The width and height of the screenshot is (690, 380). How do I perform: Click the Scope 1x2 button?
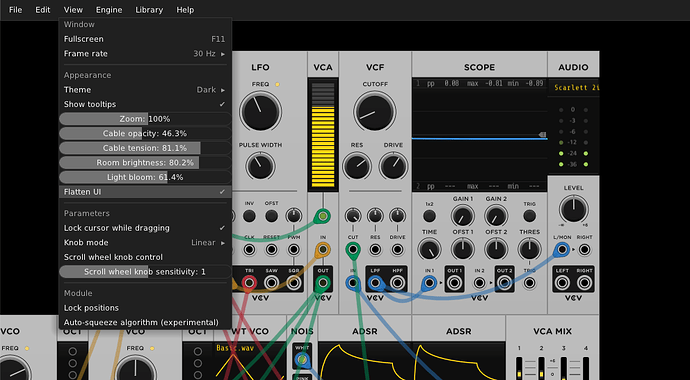point(429,216)
